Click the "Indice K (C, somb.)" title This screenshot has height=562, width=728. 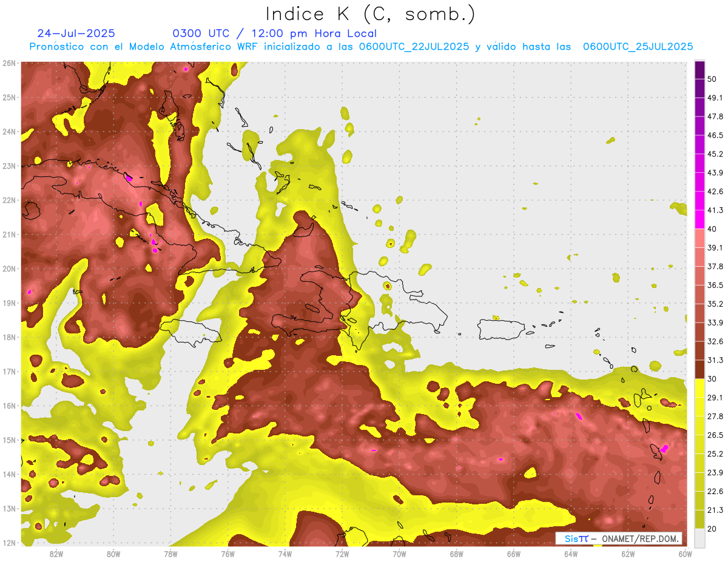[x=370, y=13]
